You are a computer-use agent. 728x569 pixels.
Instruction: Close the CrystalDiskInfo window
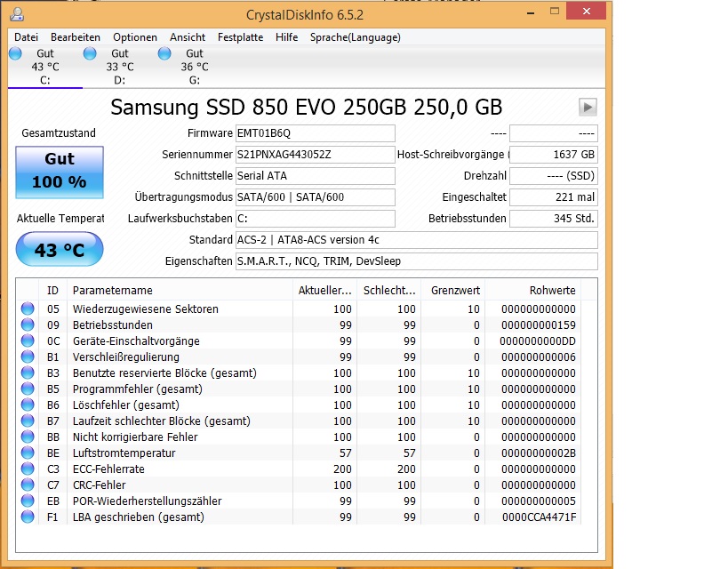pyautogui.click(x=587, y=12)
